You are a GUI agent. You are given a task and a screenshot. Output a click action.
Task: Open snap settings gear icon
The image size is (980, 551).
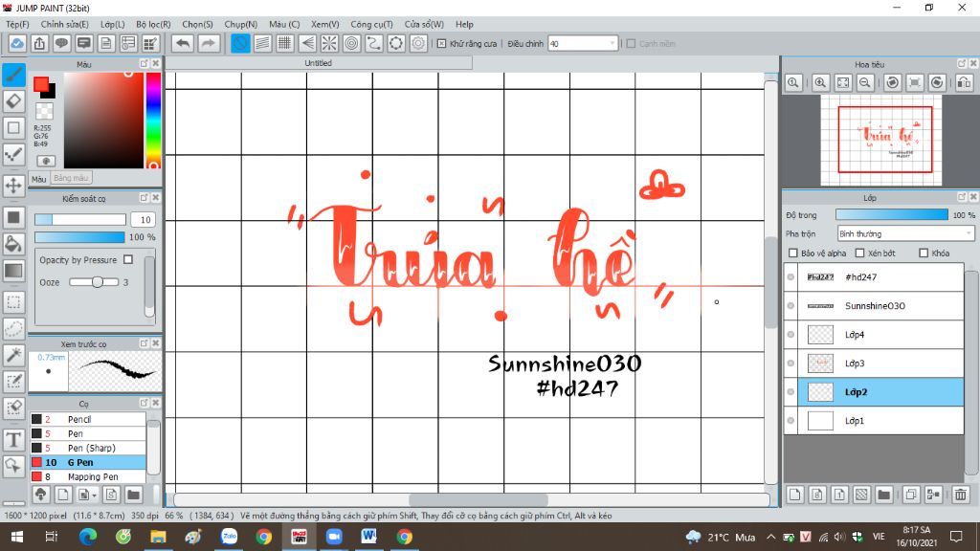(x=418, y=43)
